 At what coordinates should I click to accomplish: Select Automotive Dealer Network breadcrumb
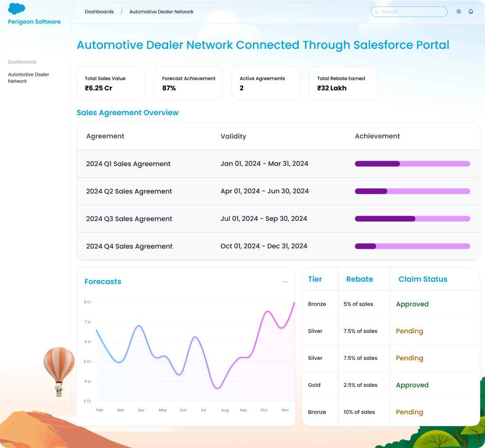(x=162, y=12)
